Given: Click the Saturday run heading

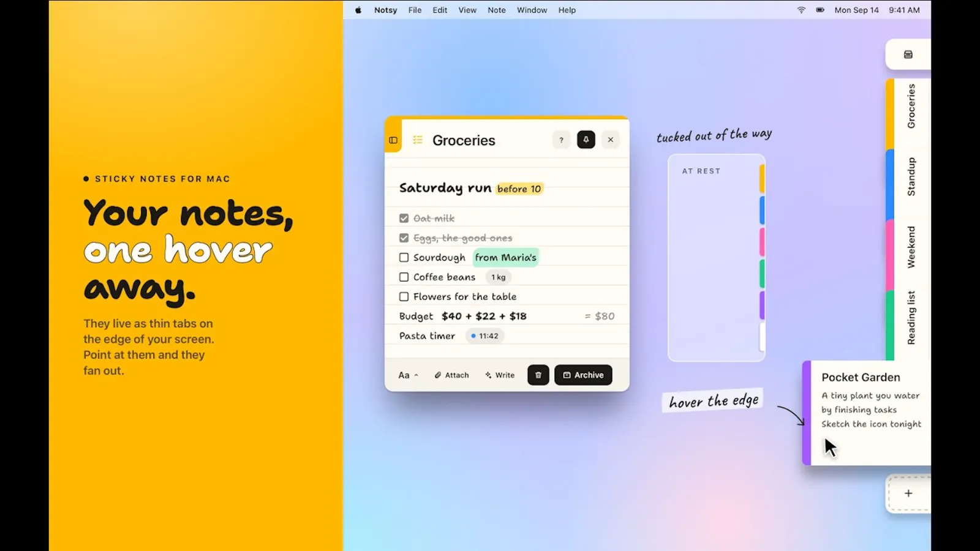Looking at the screenshot, I should click(445, 188).
